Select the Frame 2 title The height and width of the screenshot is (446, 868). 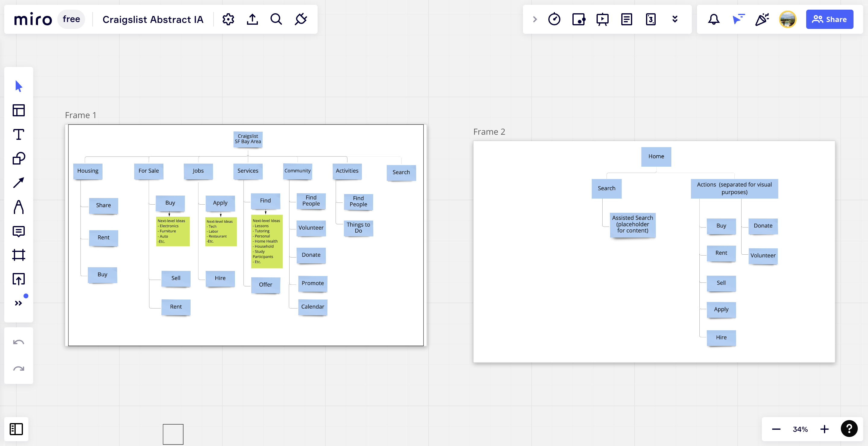click(489, 132)
